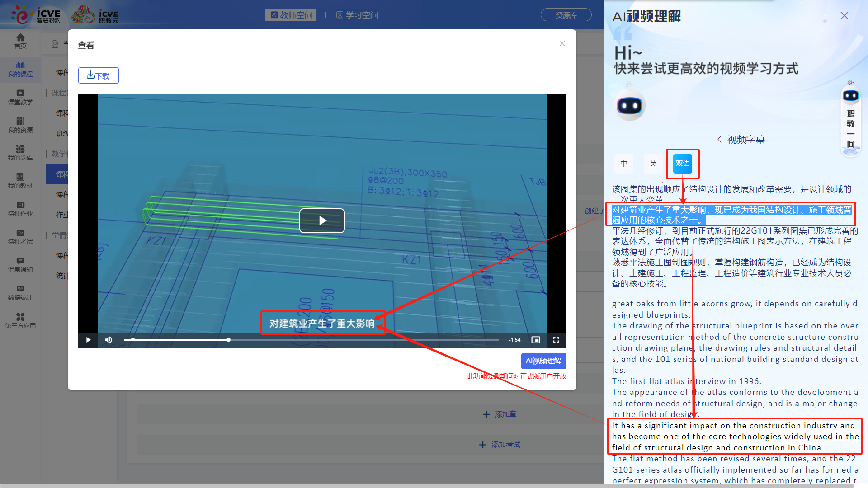Enable picture-in-picture mode for the video
Viewport: 868px width, 488px height.
tap(536, 340)
